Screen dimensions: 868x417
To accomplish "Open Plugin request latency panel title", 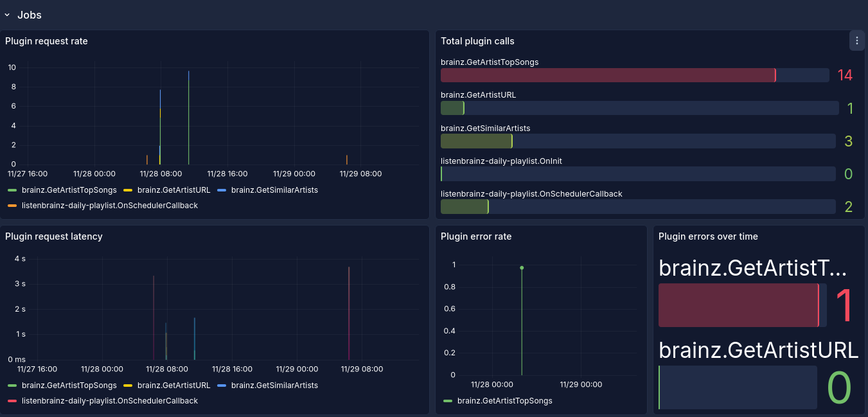I will [53, 236].
